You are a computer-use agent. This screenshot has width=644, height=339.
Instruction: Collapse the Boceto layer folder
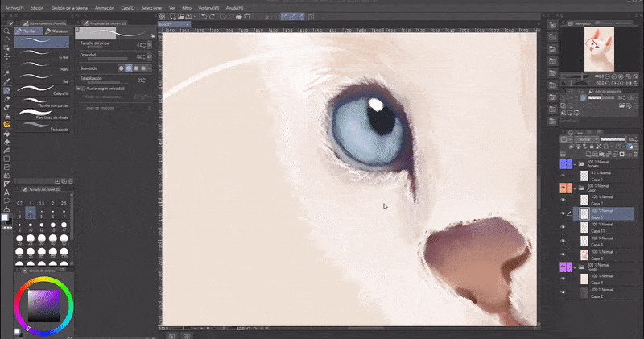(576, 164)
